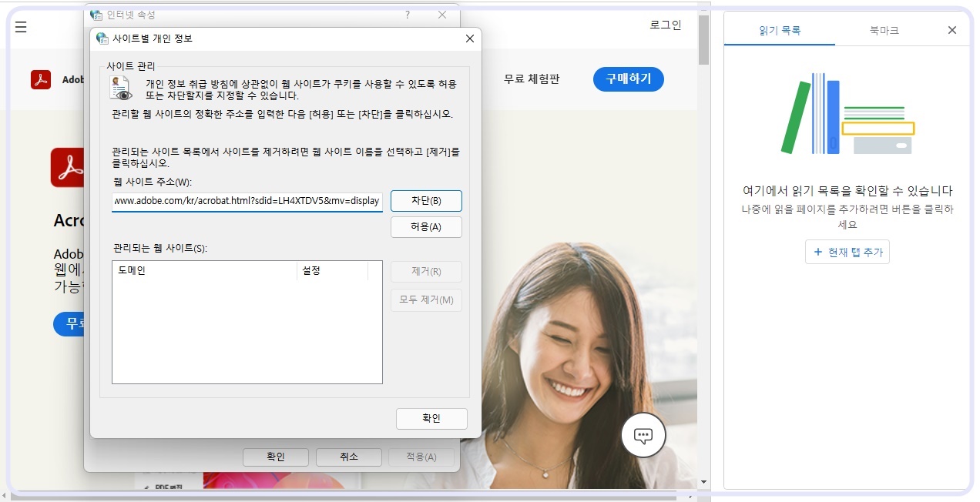
Task: Close the reading list side panel
Action: click(x=952, y=30)
